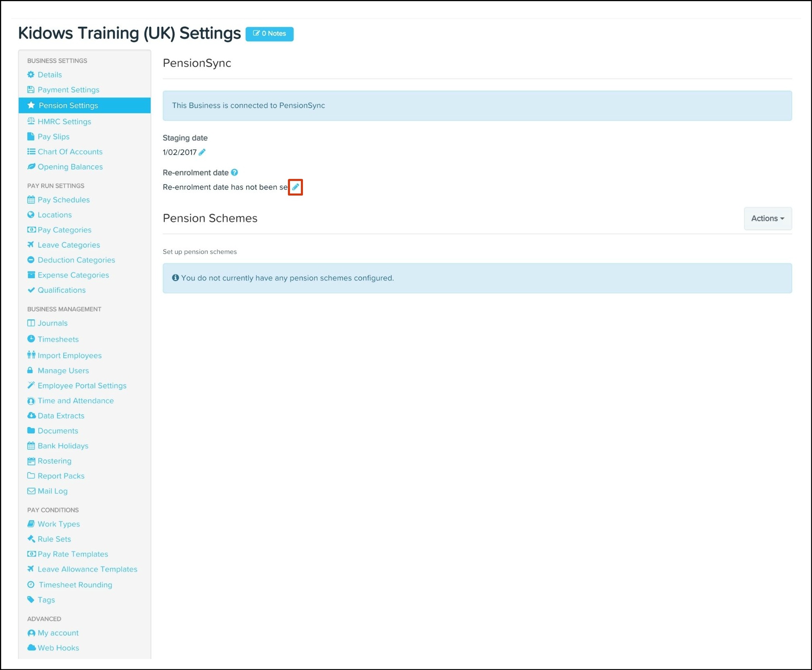Select Pension Settings in sidebar

pos(68,105)
